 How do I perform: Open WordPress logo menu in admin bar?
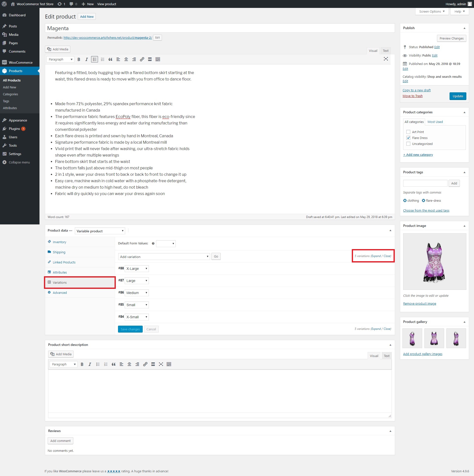4,4
